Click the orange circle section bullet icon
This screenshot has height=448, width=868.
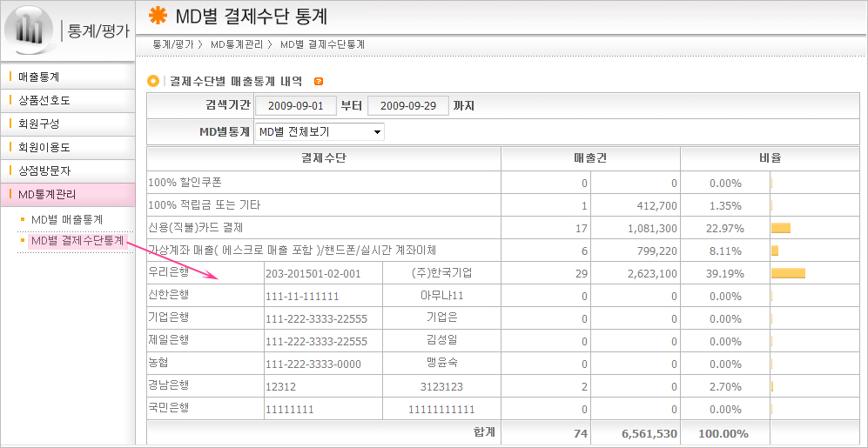[x=154, y=81]
